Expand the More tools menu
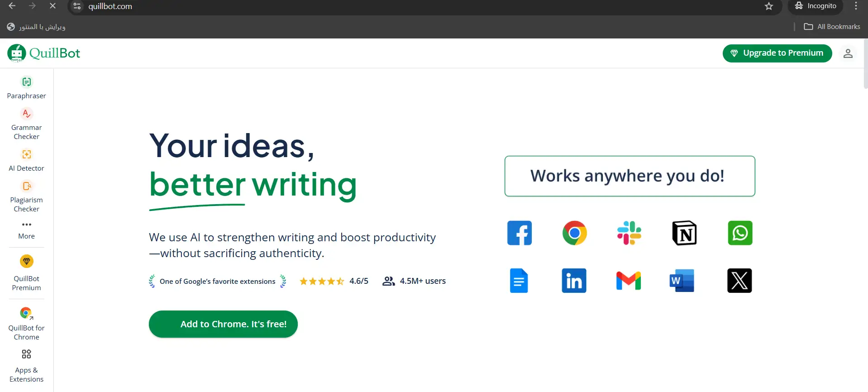 (x=27, y=230)
